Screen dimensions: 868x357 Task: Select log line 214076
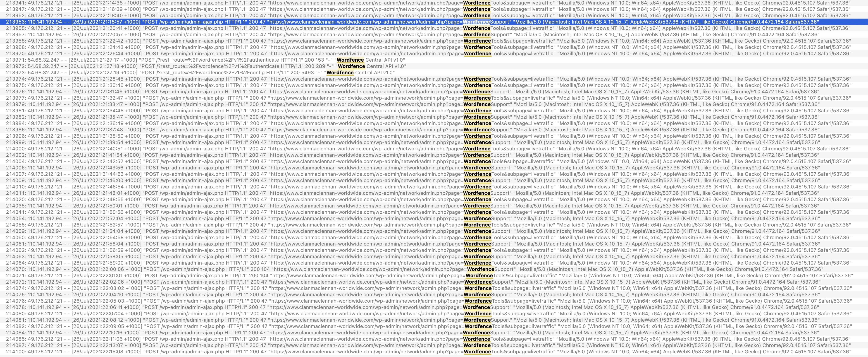(434, 301)
